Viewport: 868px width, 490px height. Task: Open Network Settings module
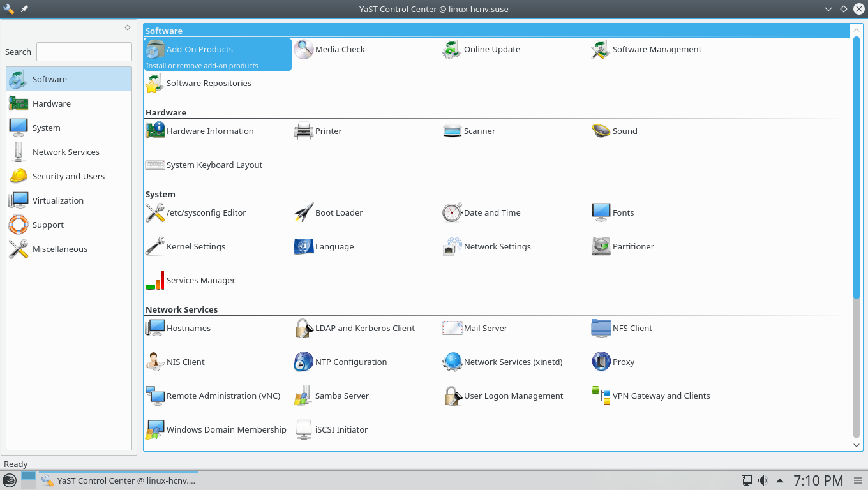[486, 247]
